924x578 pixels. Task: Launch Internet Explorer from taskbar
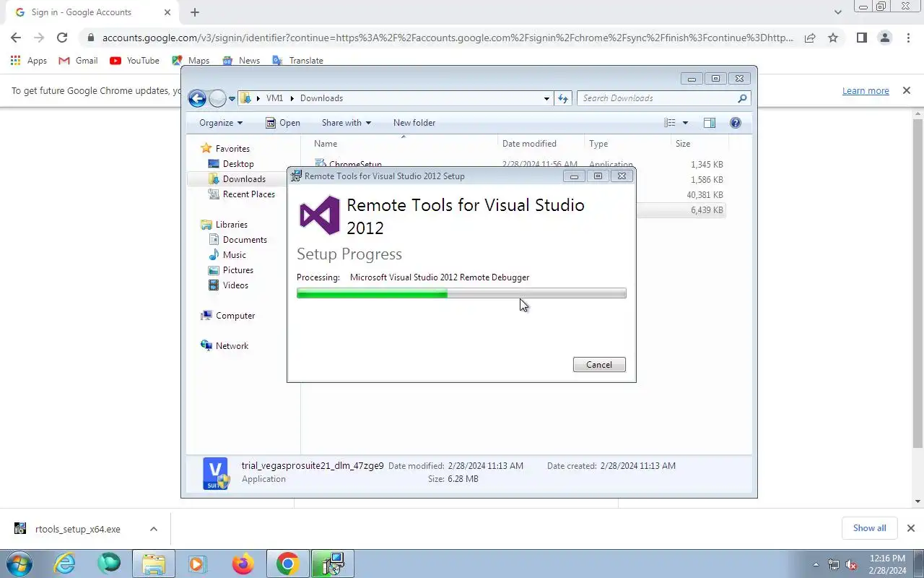tap(65, 564)
